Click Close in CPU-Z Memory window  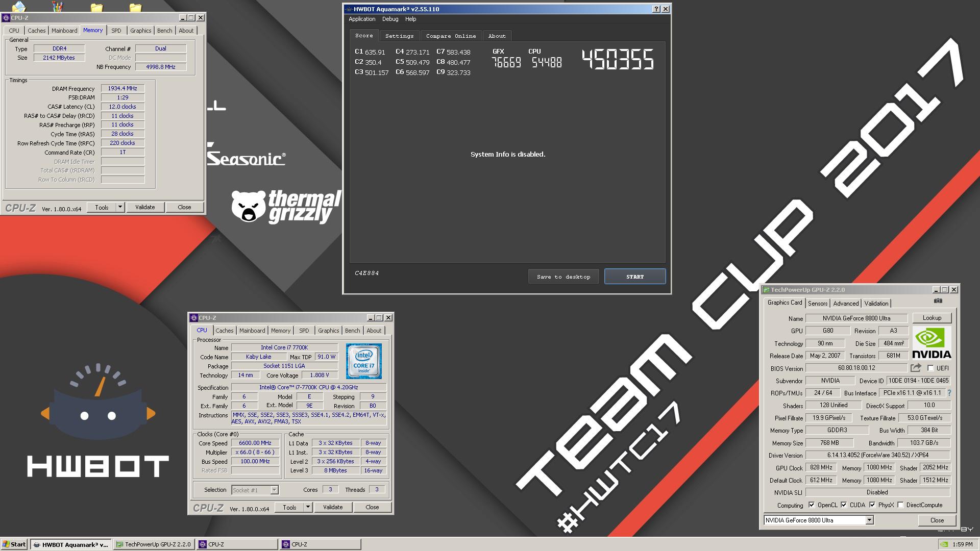pyautogui.click(x=184, y=207)
